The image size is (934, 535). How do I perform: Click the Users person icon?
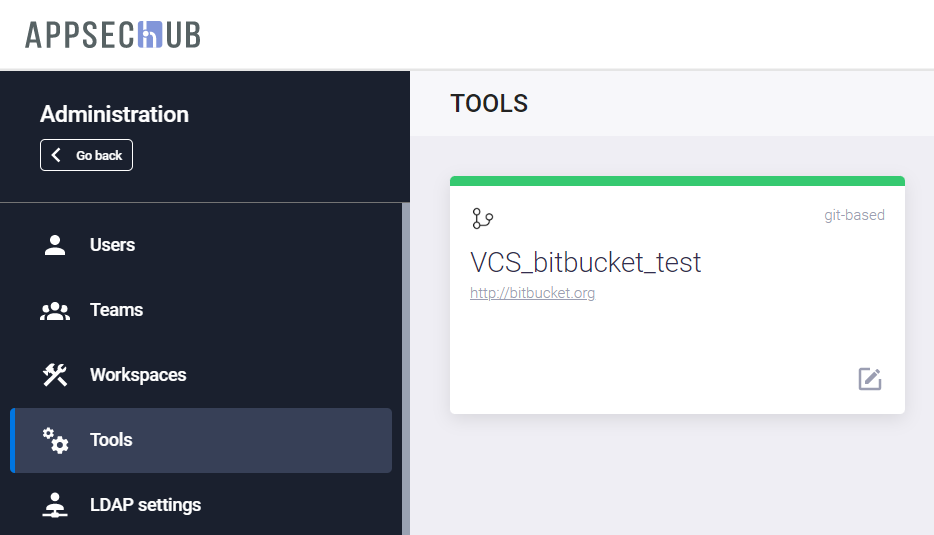[x=55, y=245]
